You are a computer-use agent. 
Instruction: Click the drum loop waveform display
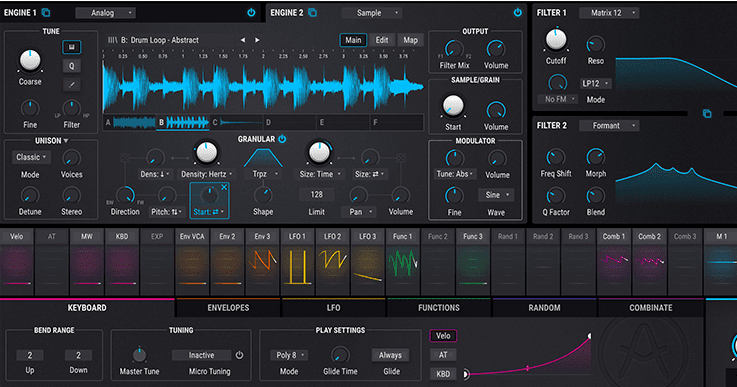263,88
